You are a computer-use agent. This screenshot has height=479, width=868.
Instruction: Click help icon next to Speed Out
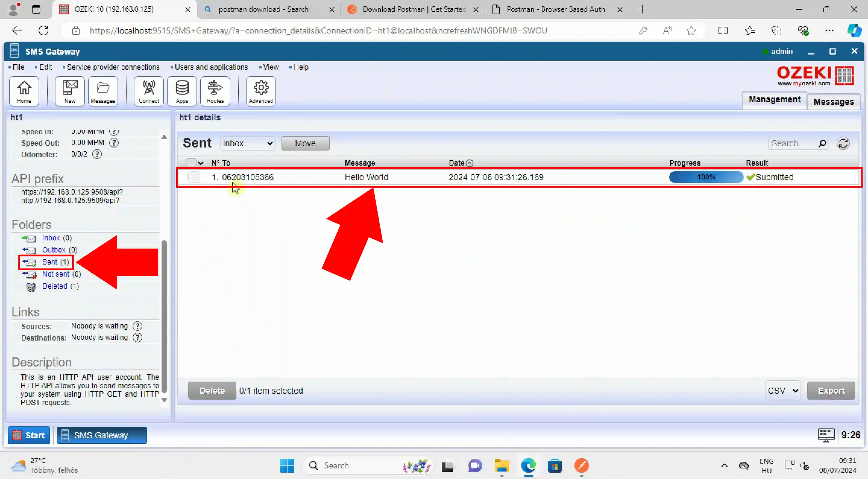[x=114, y=143]
